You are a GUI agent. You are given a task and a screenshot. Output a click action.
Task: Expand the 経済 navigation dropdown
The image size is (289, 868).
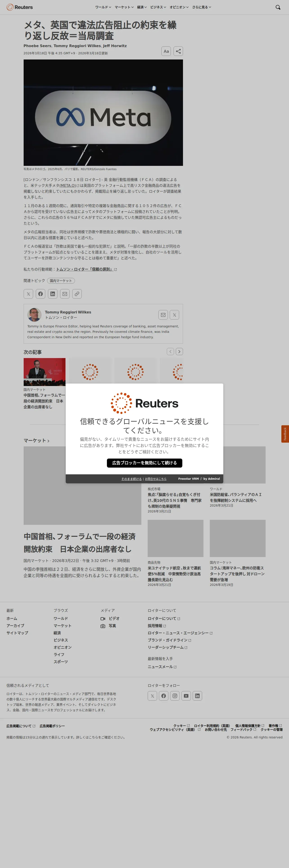click(142, 7)
